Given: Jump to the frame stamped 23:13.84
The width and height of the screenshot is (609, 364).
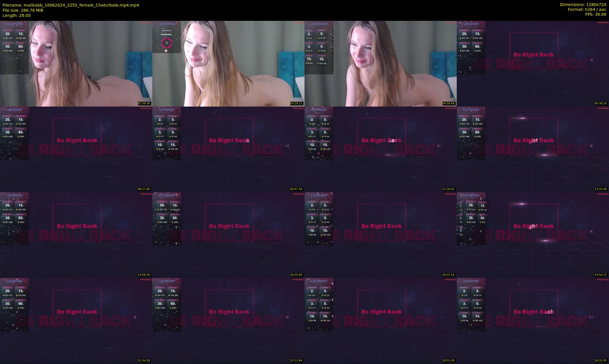Looking at the screenshot, I should coord(228,321).
